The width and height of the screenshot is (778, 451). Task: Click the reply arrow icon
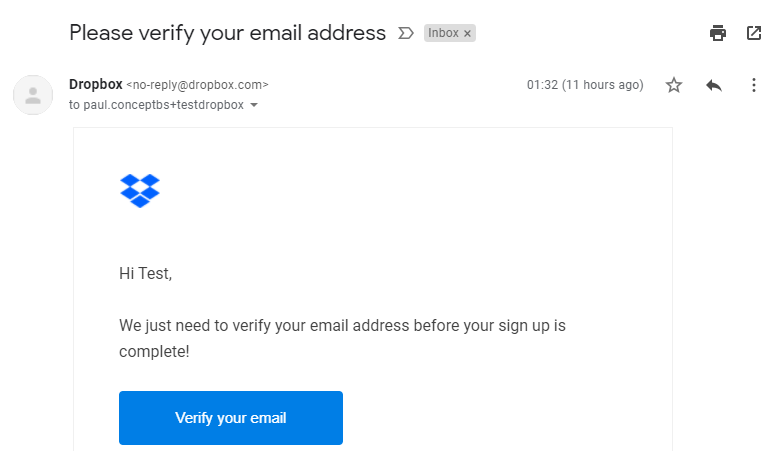pyautogui.click(x=713, y=85)
